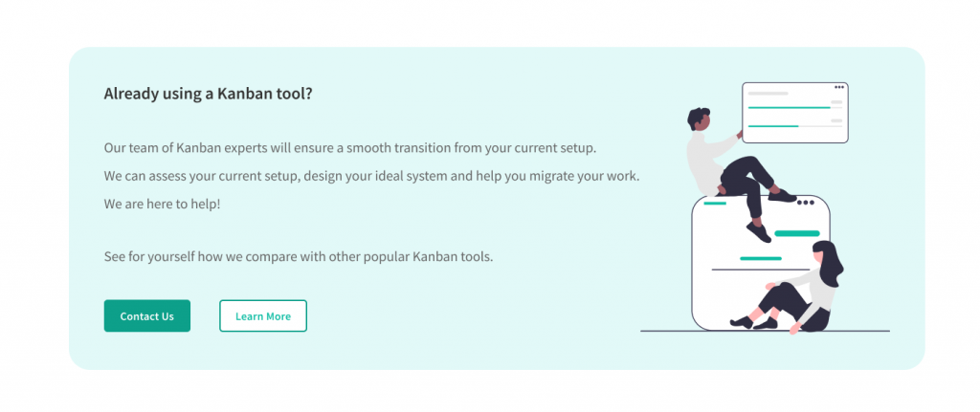Click the Contact Us button
This screenshot has height=412, width=980.
(x=146, y=316)
